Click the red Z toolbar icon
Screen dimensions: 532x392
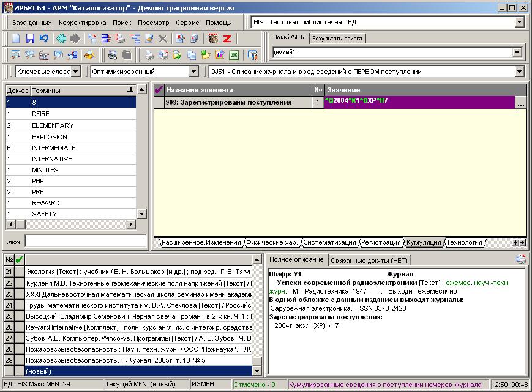click(x=227, y=39)
